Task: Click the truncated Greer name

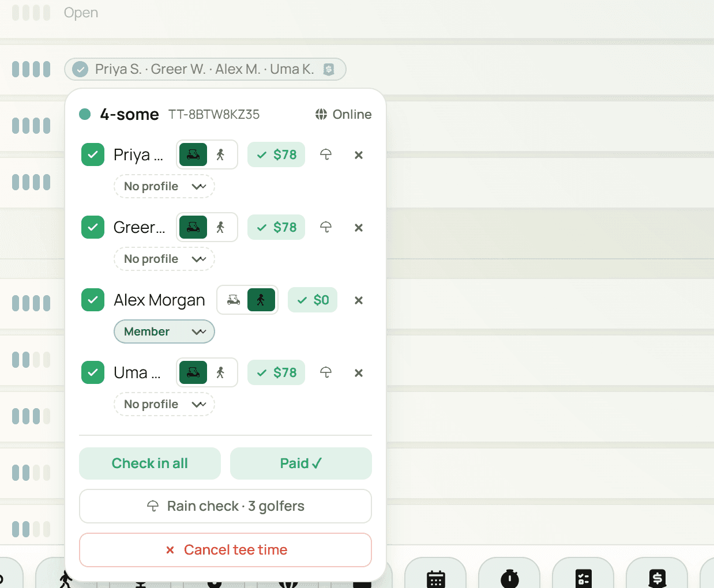Action: (140, 227)
